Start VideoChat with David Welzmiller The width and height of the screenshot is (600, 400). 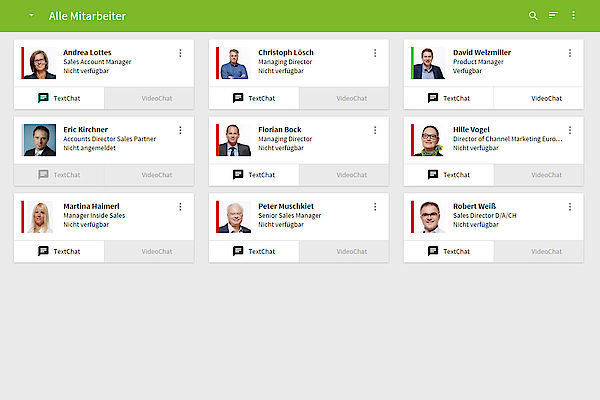[546, 98]
